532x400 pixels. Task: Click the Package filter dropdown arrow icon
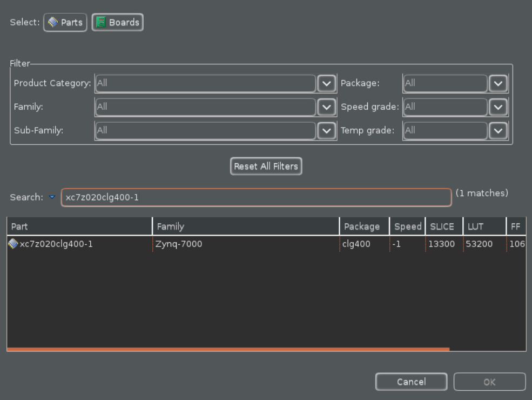click(498, 83)
